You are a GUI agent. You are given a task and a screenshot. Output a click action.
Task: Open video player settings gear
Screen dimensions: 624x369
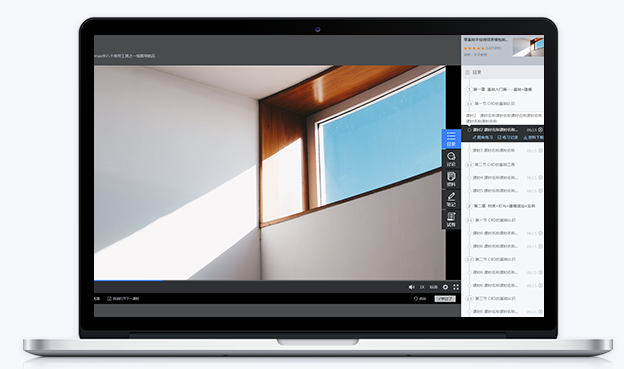tap(445, 287)
